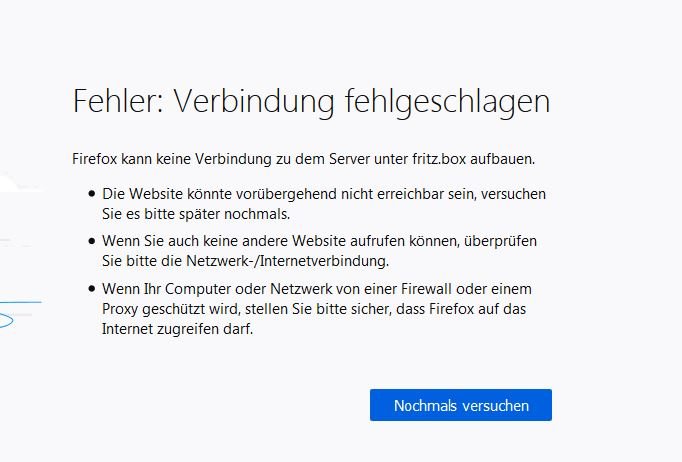Click the second bullet point dot

[x=91, y=242]
